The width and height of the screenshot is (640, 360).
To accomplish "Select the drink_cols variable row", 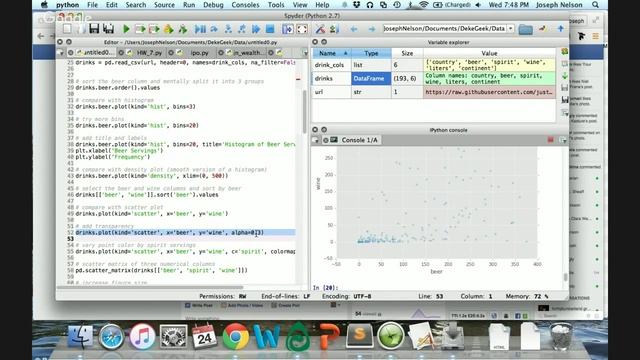I will click(434, 65).
